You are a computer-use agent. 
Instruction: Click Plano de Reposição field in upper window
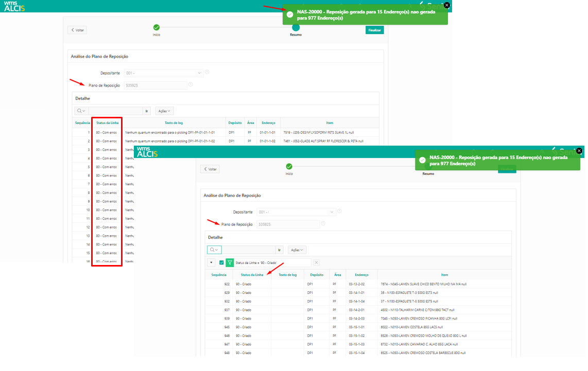155,85
